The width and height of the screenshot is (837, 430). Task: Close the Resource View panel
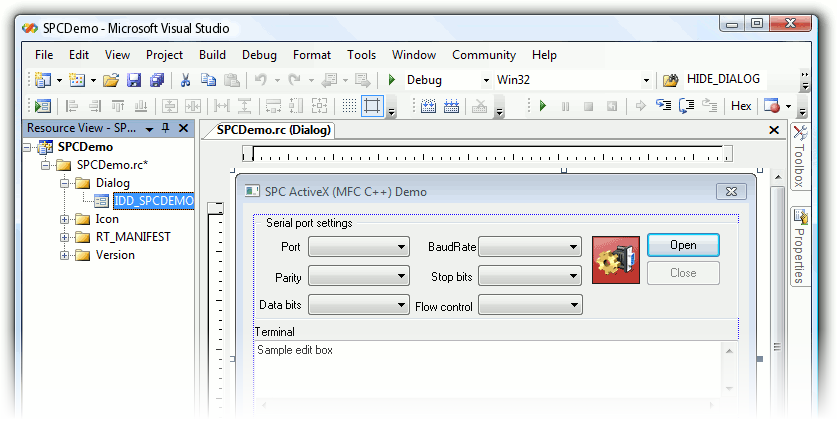tap(183, 128)
